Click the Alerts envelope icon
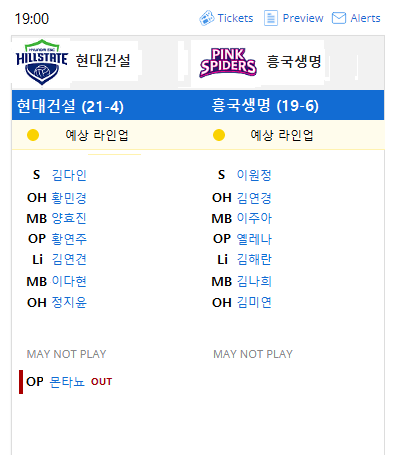399x455 pixels. point(339,18)
